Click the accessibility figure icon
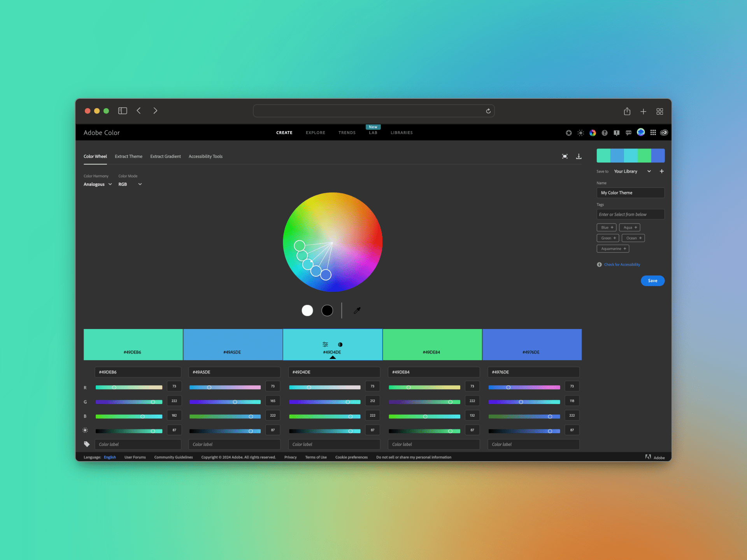This screenshot has width=747, height=560. pos(600,264)
